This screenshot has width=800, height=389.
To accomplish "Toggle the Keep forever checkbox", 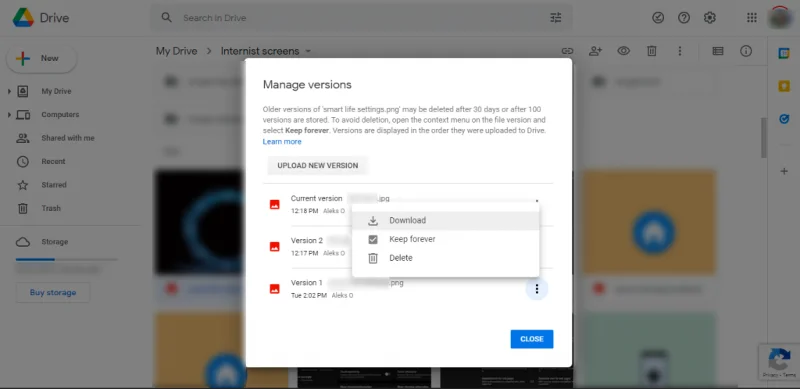I will tap(373, 239).
